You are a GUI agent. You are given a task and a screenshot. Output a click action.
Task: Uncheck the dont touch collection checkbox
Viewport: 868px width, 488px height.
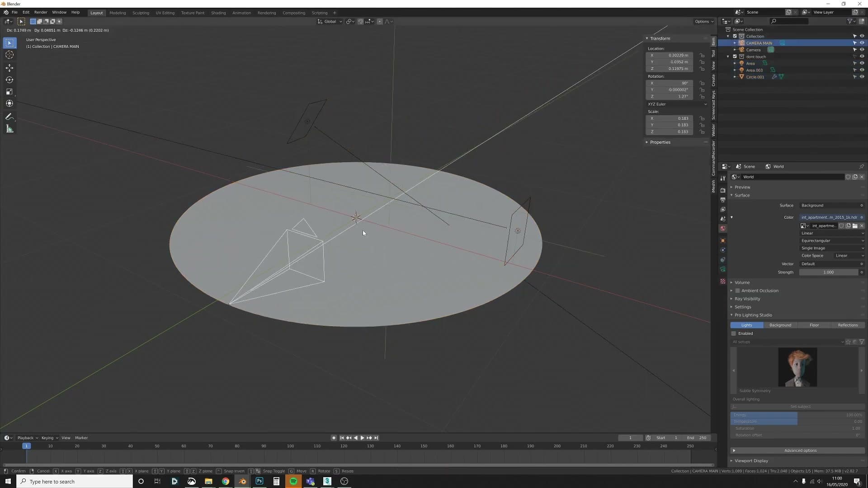point(735,56)
